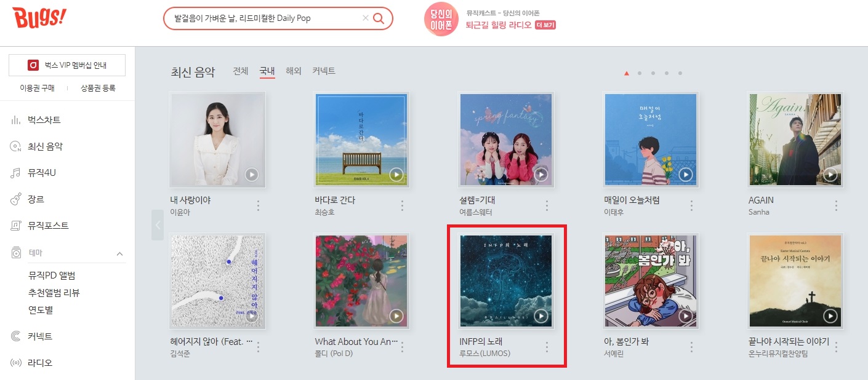
Task: Open more options for 바다로 간다
Action: click(x=403, y=206)
